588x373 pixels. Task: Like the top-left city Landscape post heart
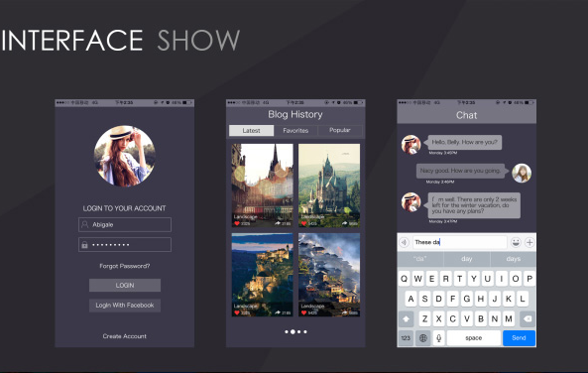coord(237,223)
